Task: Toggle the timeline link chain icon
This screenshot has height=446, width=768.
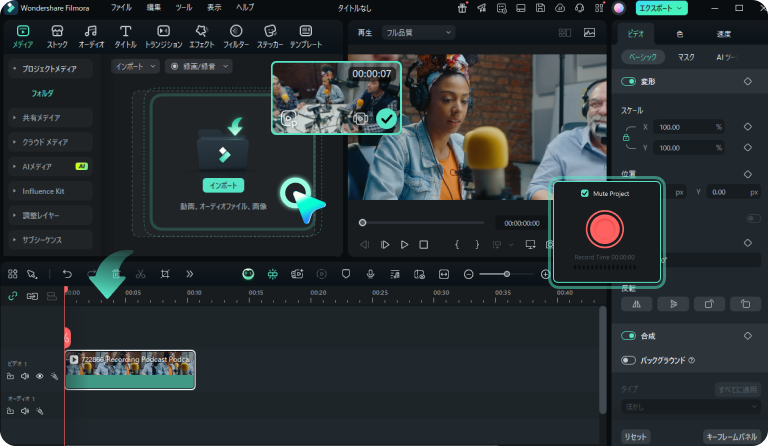Action: coord(13,296)
